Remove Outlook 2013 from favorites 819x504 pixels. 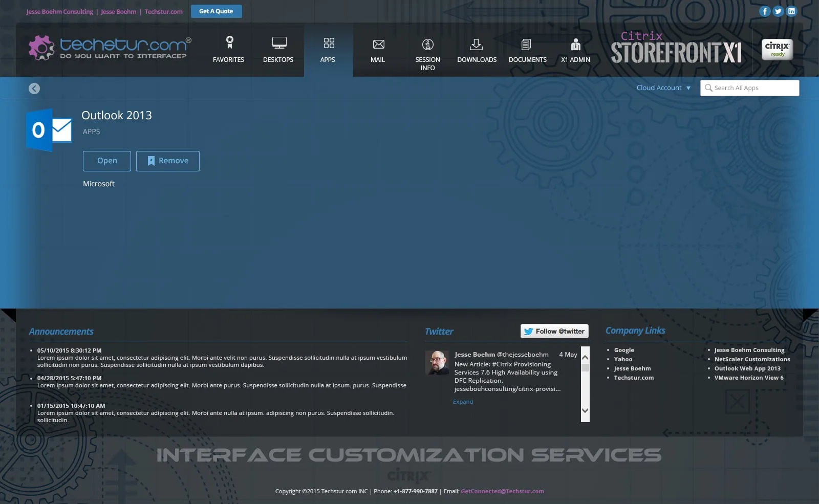(168, 161)
